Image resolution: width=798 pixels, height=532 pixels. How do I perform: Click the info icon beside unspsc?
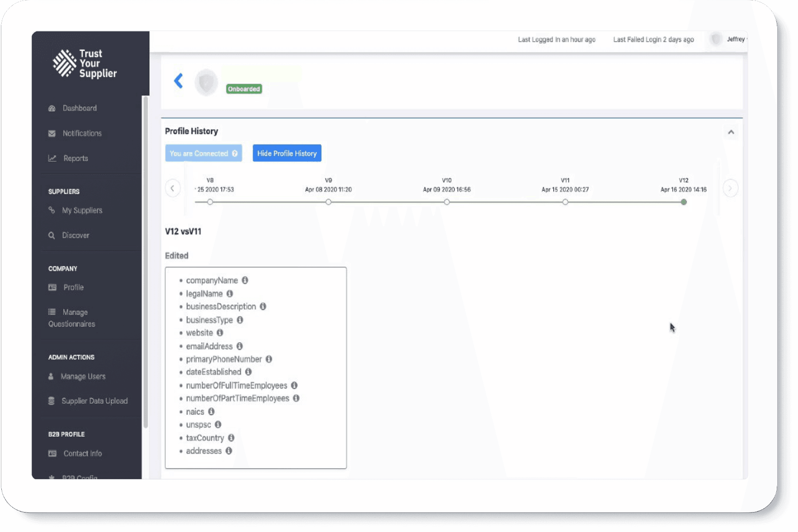tap(218, 424)
